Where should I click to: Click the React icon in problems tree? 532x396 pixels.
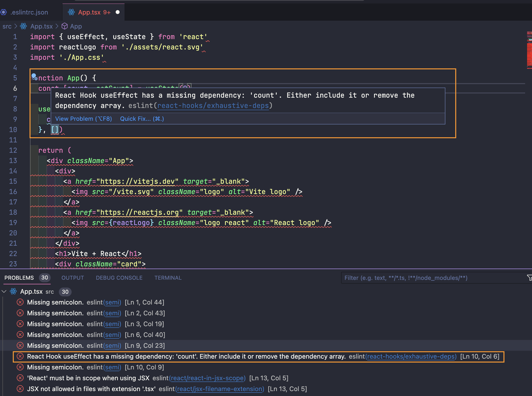(x=13, y=291)
